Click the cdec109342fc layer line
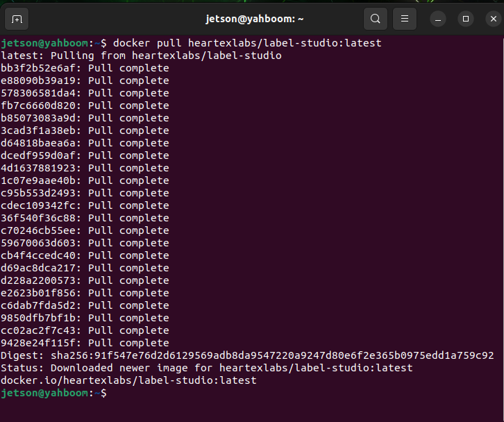Screen dimensions: 504x422 click(x=85, y=205)
